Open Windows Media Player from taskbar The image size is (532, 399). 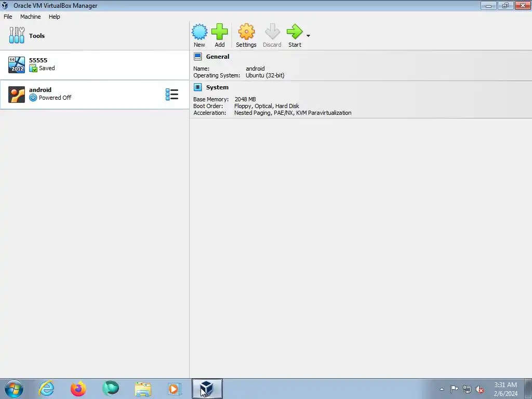[175, 389]
